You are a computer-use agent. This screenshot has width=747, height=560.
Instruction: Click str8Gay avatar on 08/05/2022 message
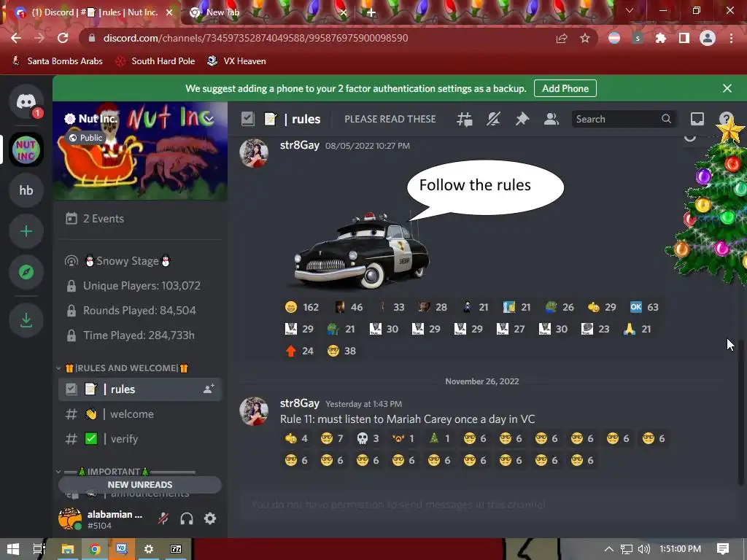tap(254, 153)
